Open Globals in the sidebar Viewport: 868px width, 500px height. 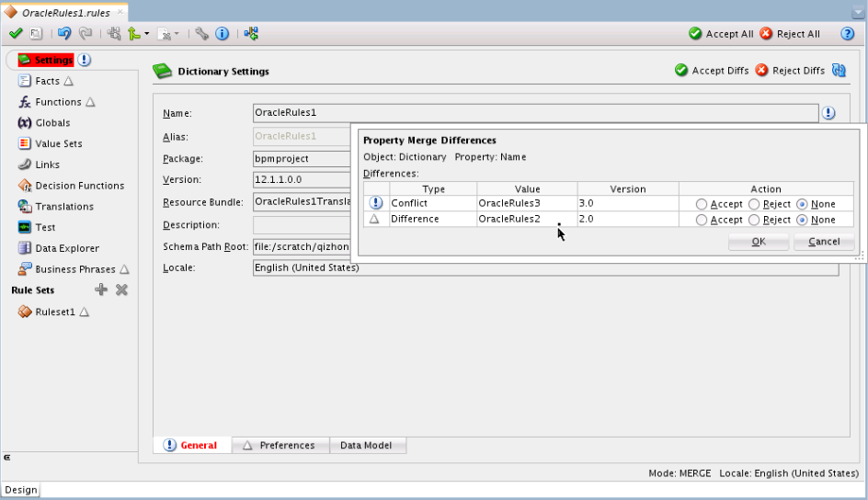44,123
